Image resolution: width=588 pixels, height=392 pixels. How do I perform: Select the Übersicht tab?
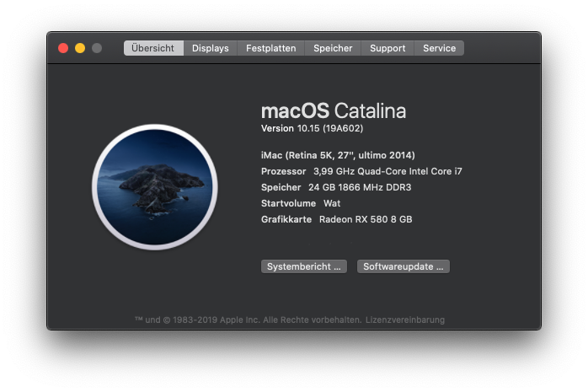tap(153, 48)
